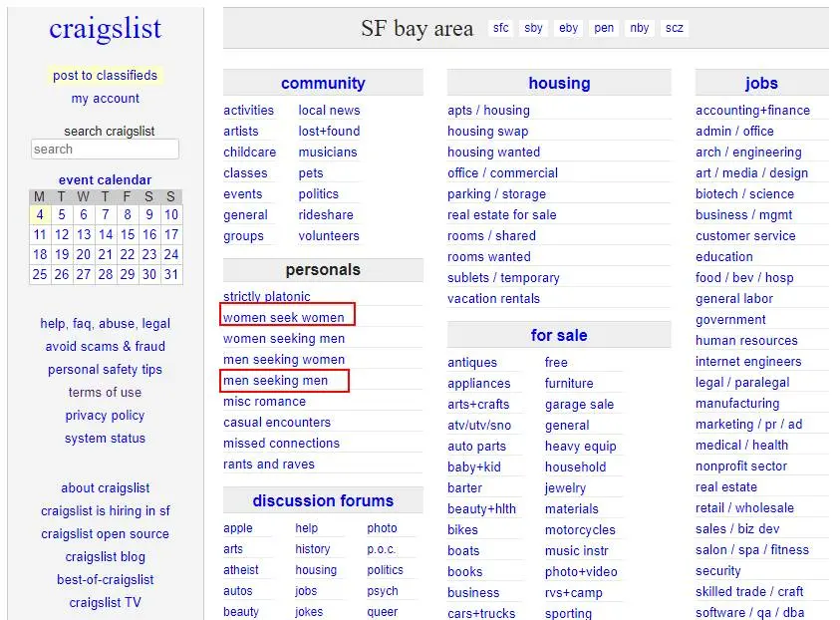Go to my account

pyautogui.click(x=105, y=99)
